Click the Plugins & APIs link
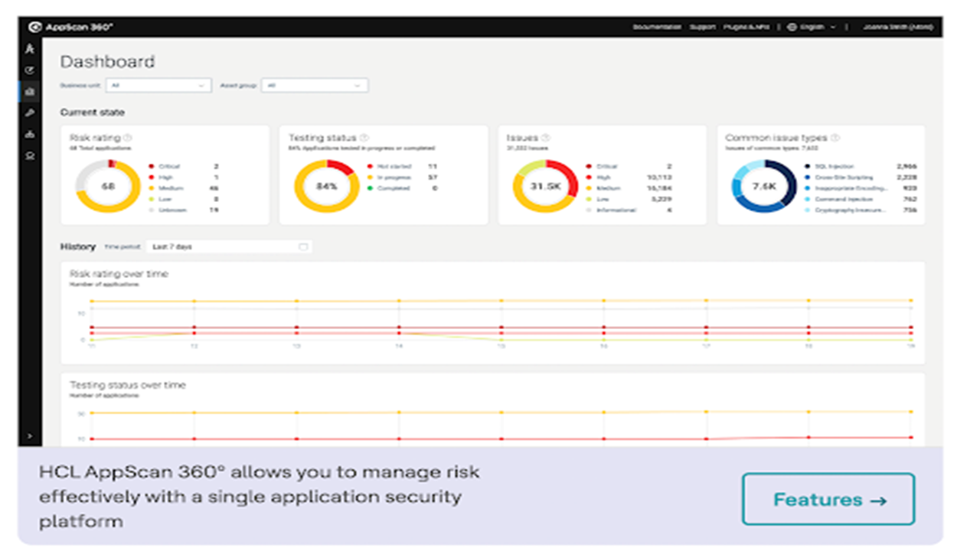The image size is (980, 551). click(x=746, y=27)
